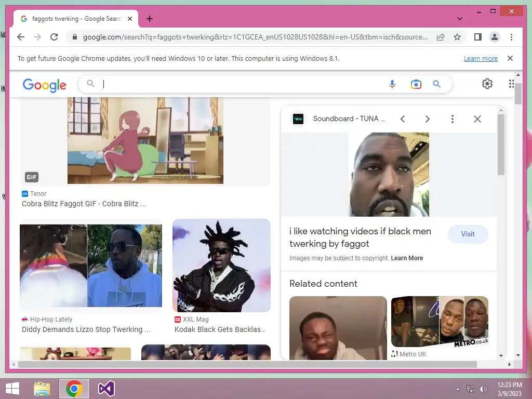
Task: Click the horizontal scrollbar right arrow
Action: [x=509, y=364]
